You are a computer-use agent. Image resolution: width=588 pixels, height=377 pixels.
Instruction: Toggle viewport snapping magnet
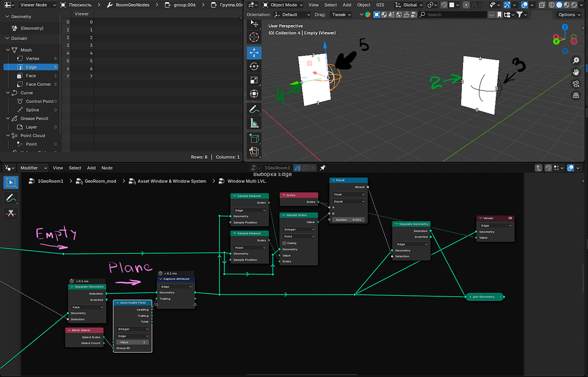coord(444,5)
